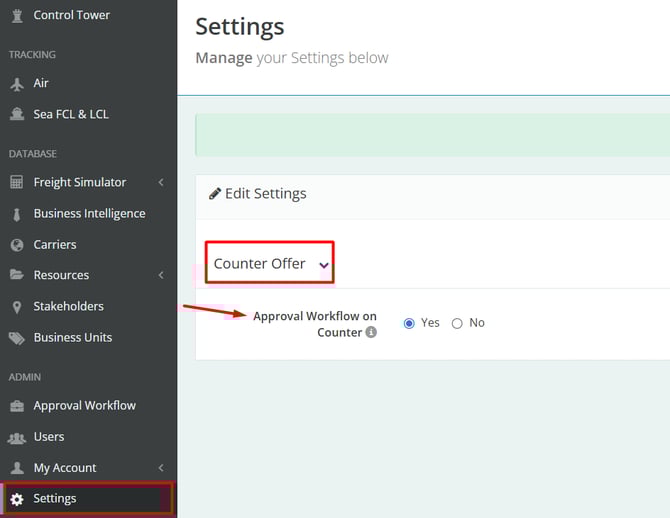Click the Air tracking plane icon
Viewport: 670px width, 518px height.
click(16, 83)
